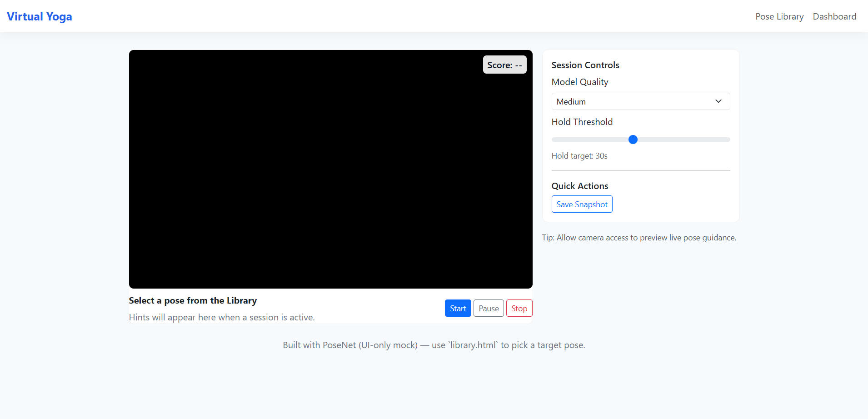
Task: Go to the Dashboard page
Action: (834, 16)
